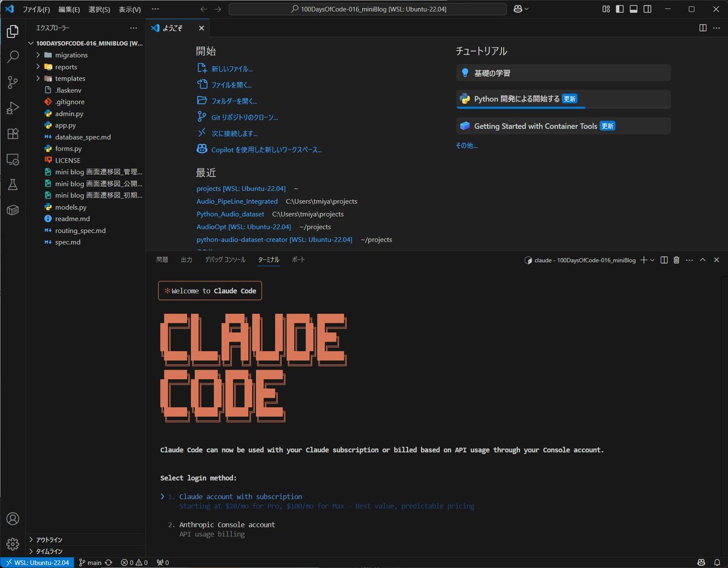The width and height of the screenshot is (728, 568).
Task: Open recent AudioOpt [WSL: Ubuntu-22.04] project
Action: click(x=243, y=227)
